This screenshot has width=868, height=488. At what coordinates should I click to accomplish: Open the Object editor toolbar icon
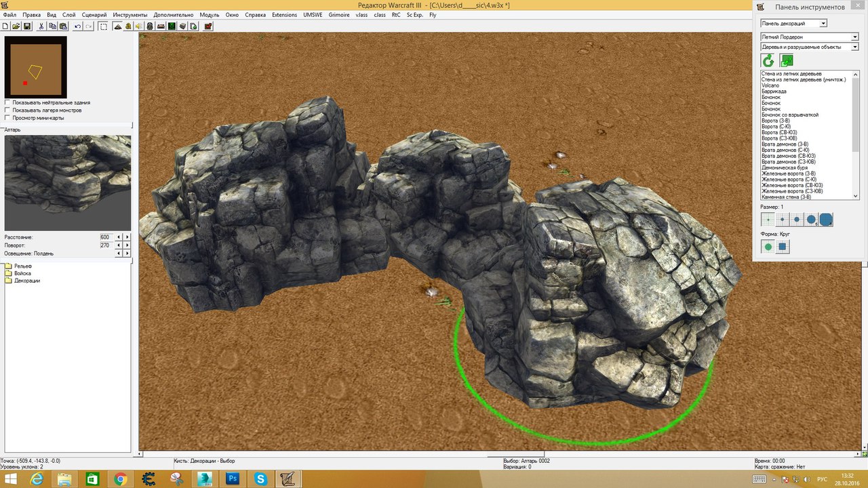coord(150,26)
